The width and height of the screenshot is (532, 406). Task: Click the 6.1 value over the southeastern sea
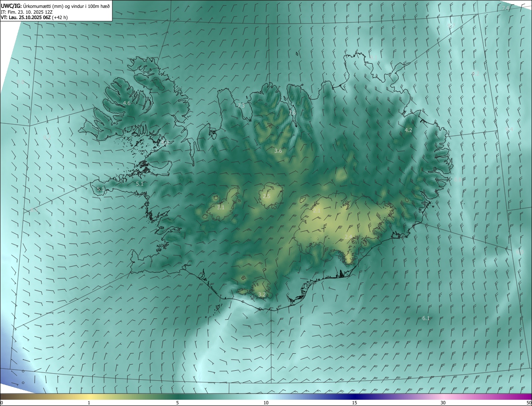tap(426, 318)
